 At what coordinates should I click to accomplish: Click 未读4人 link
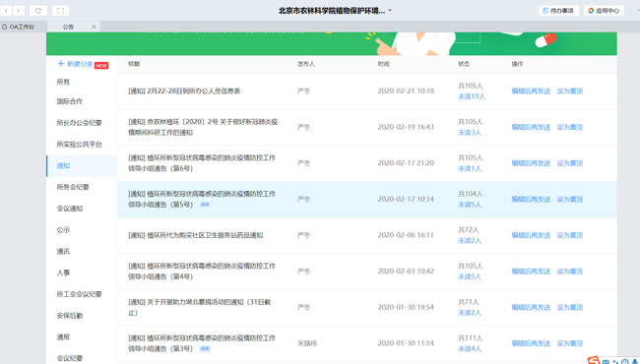point(470,349)
